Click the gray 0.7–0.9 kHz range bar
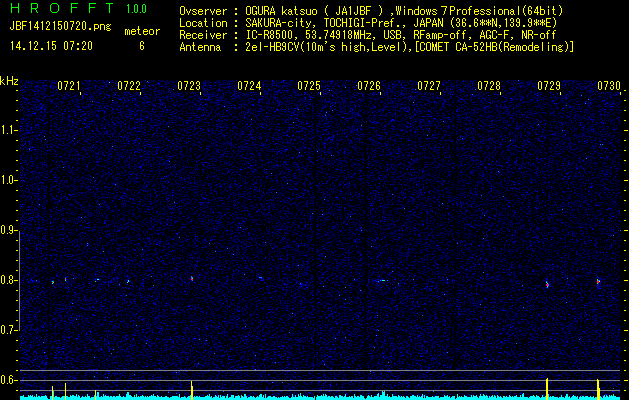 point(19,280)
